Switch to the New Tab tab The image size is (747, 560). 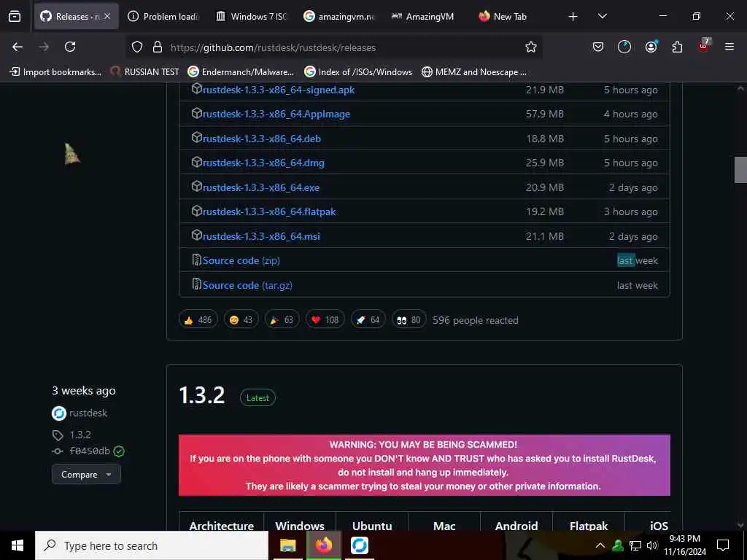coord(510,17)
